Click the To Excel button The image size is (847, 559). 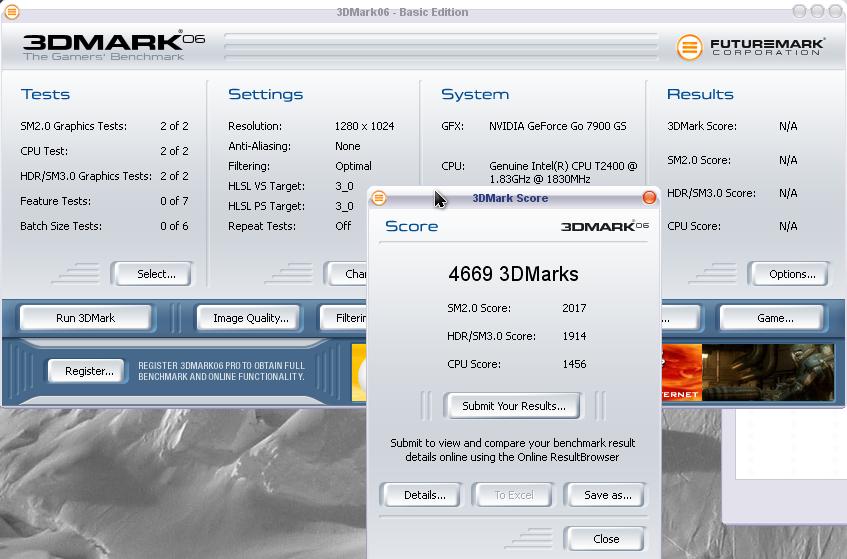click(513, 495)
